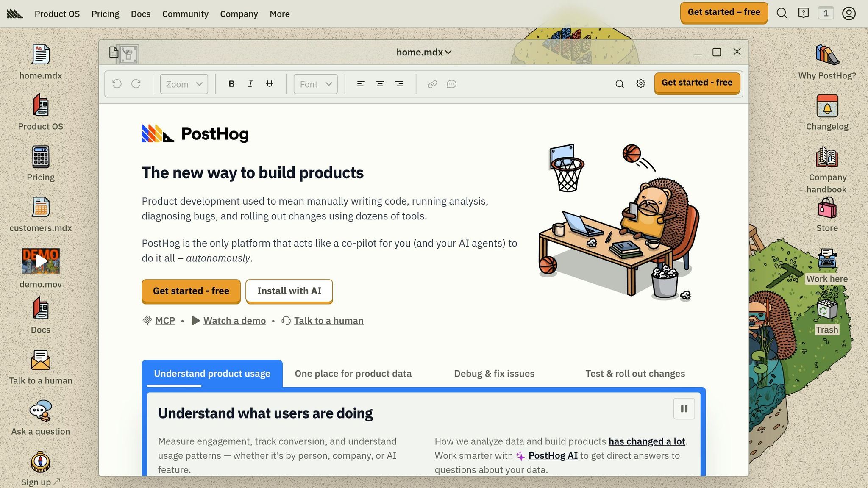
Task: Toggle italic formatting in editor toolbar
Action: [250, 84]
